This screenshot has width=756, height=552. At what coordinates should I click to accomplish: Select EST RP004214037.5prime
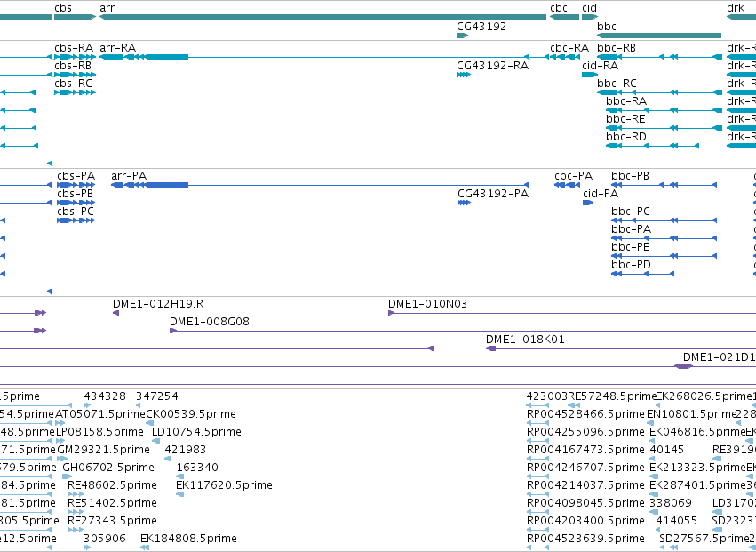tap(585, 485)
